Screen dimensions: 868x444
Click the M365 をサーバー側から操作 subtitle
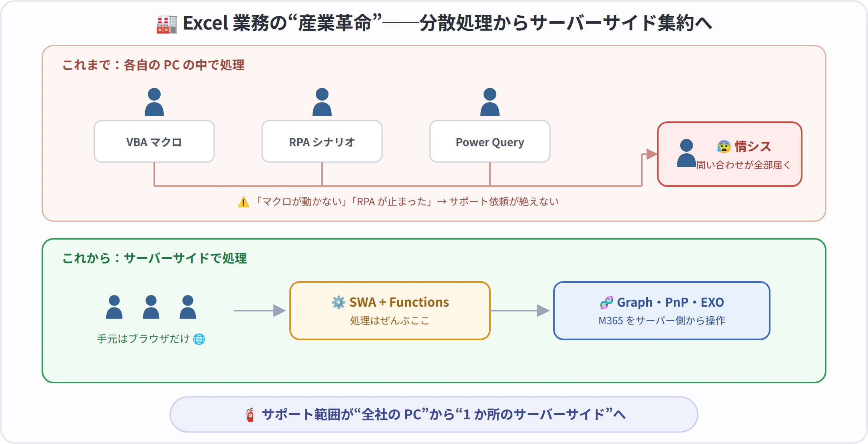tap(662, 321)
